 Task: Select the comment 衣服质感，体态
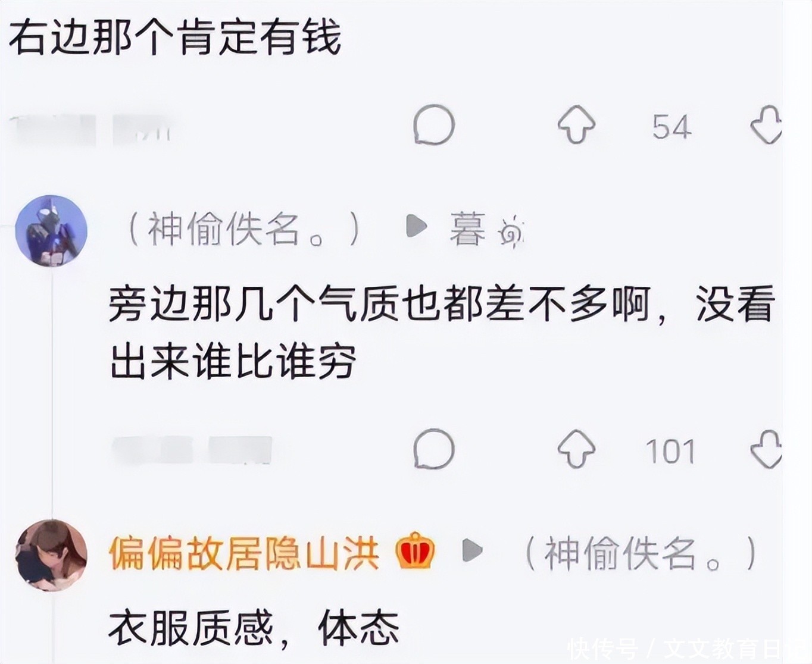tap(254, 628)
